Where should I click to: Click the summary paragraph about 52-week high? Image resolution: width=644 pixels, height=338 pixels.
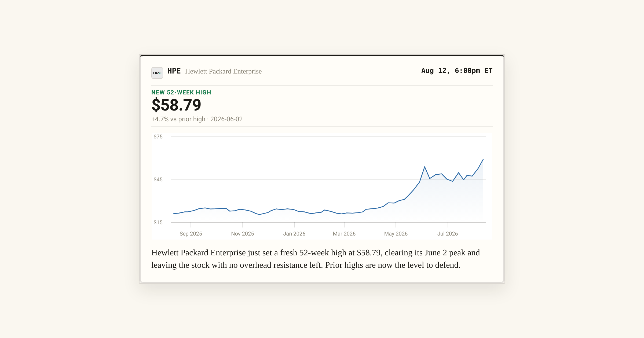click(x=316, y=259)
